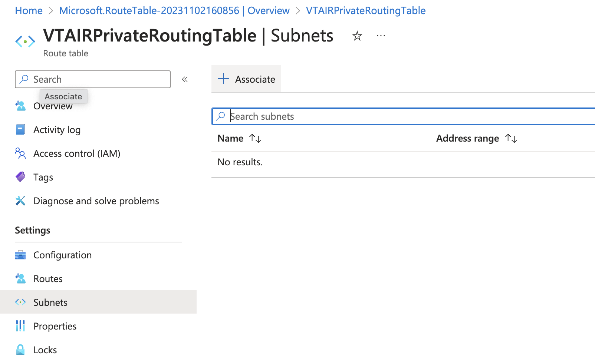This screenshot has height=364, width=595.
Task: Focus the sidebar Search box
Action: (93, 79)
